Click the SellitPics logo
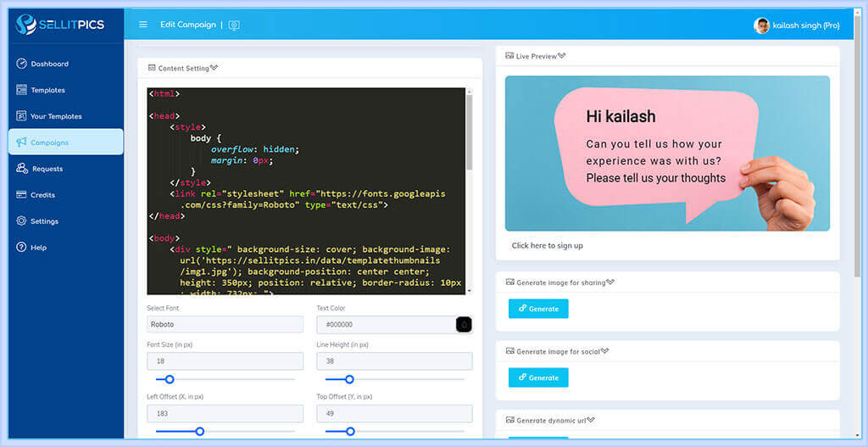 [x=62, y=25]
